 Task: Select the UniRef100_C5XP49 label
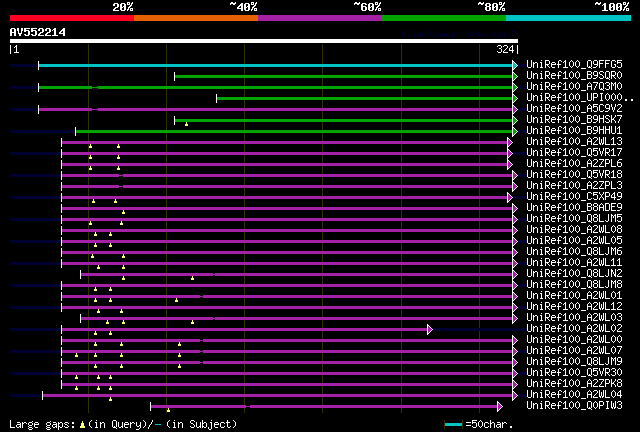(x=574, y=196)
